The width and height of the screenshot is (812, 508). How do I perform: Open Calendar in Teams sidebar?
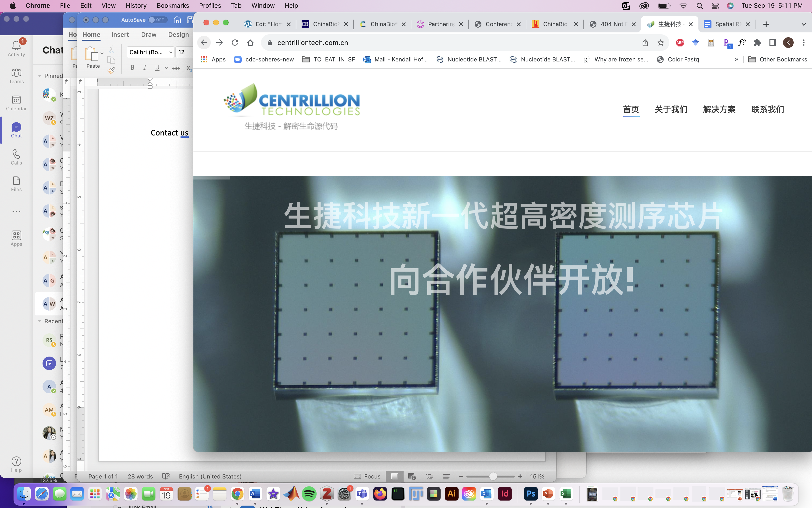coord(16,103)
